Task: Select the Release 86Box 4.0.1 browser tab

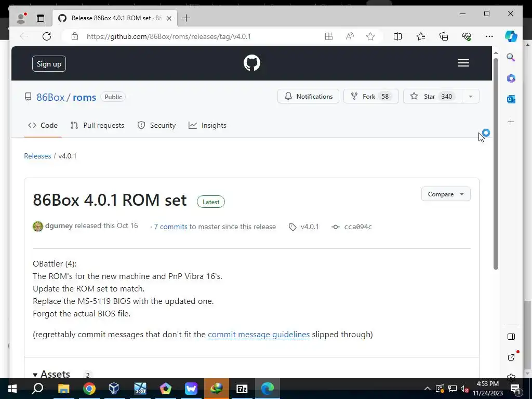Action: (x=115, y=18)
